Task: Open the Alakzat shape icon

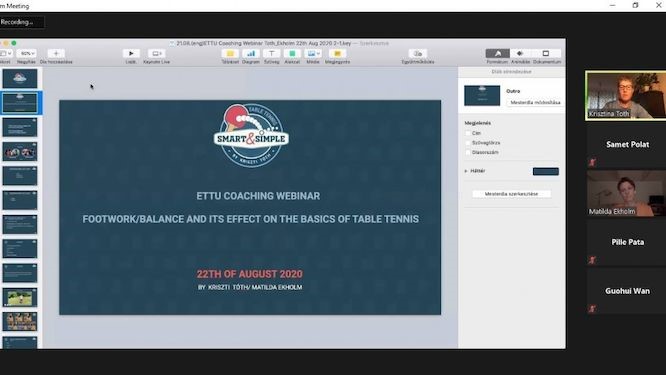Action: (x=292, y=54)
